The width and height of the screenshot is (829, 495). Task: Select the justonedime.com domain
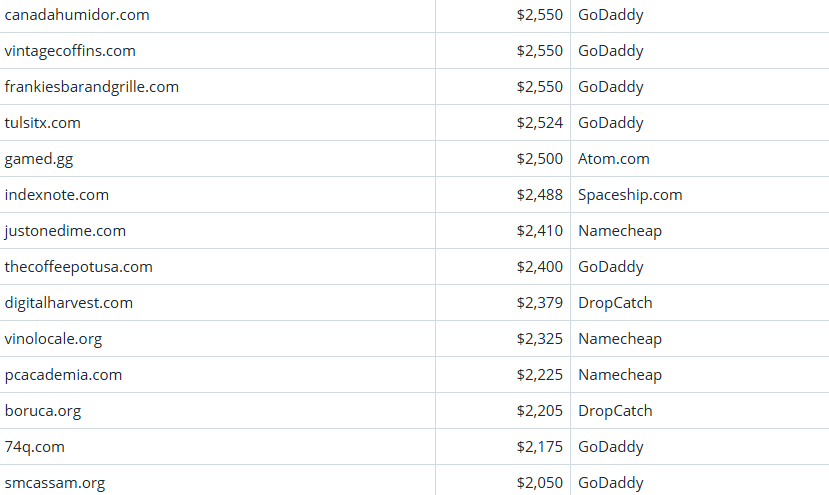[x=65, y=231]
